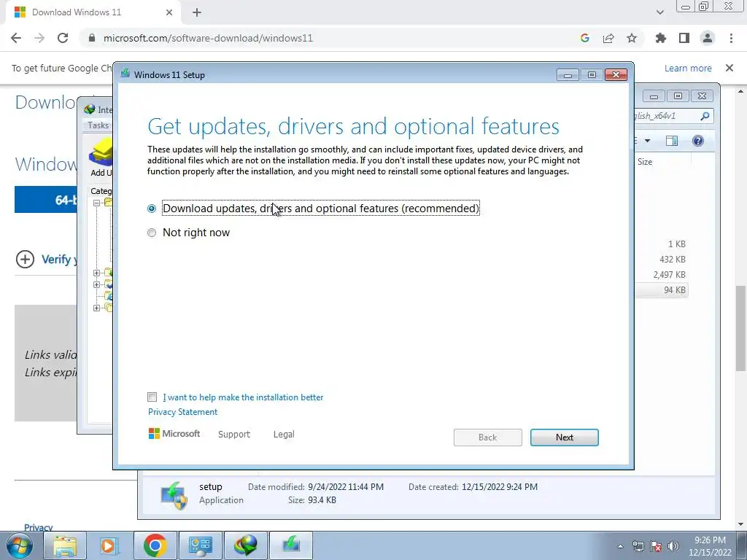
Task: Click the Google icon in address bar
Action: point(584,38)
